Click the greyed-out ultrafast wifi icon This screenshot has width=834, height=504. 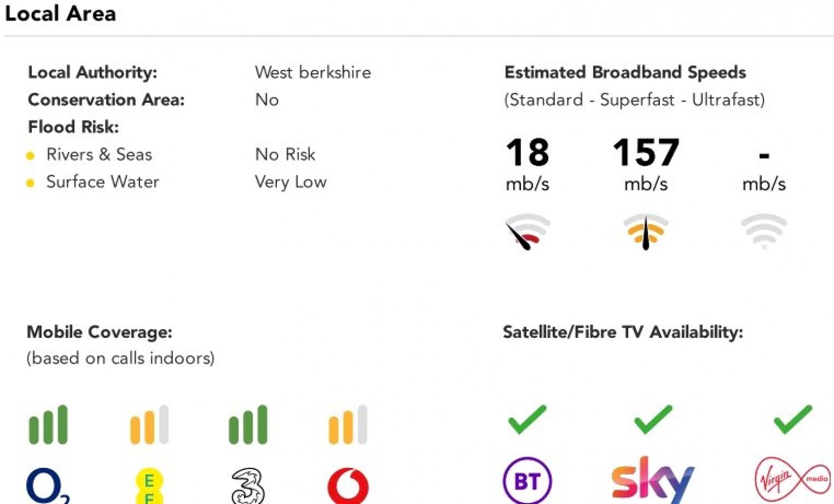[x=765, y=232]
